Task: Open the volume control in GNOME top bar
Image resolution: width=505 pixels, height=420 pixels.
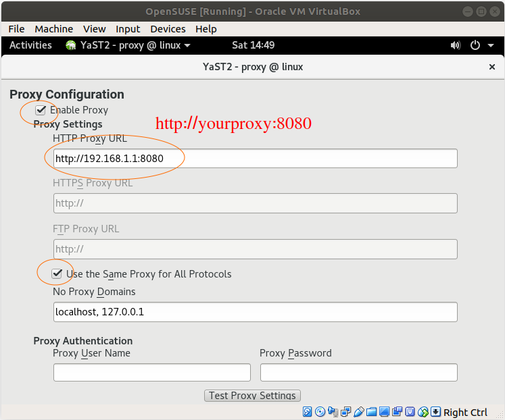Action: tap(456, 45)
